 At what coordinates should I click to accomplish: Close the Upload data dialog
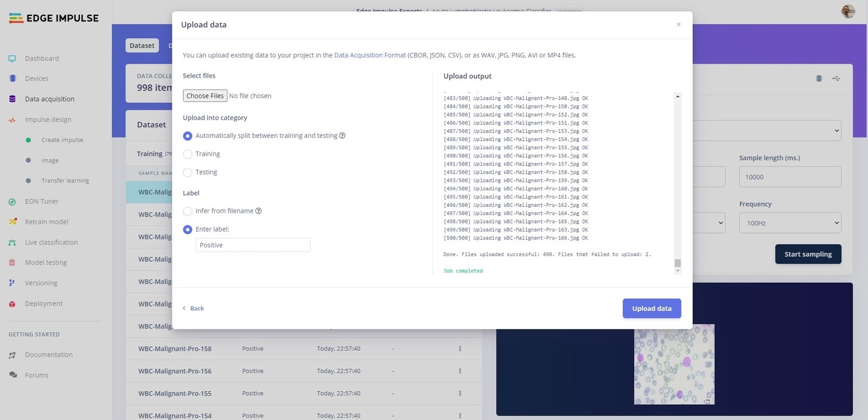tap(678, 24)
